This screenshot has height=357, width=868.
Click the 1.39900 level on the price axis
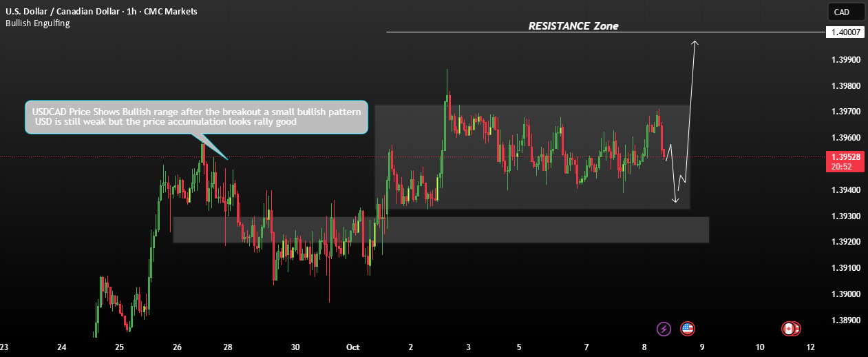(x=845, y=60)
